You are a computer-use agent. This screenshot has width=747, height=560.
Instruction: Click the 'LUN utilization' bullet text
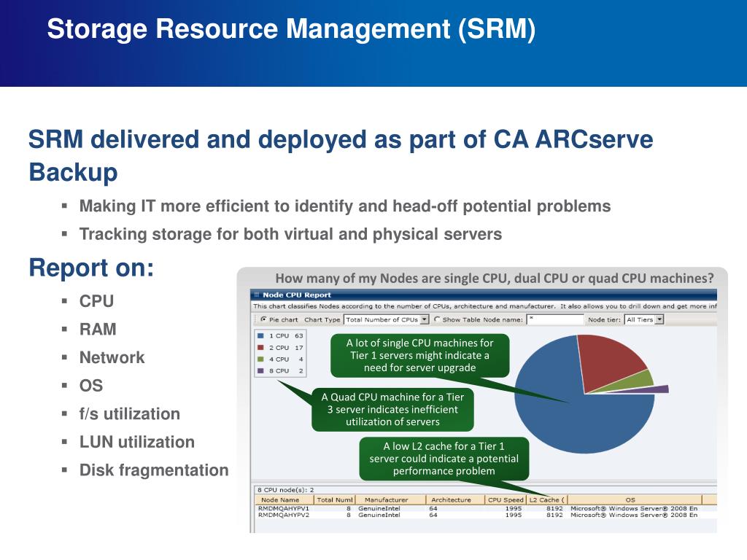click(x=137, y=442)
